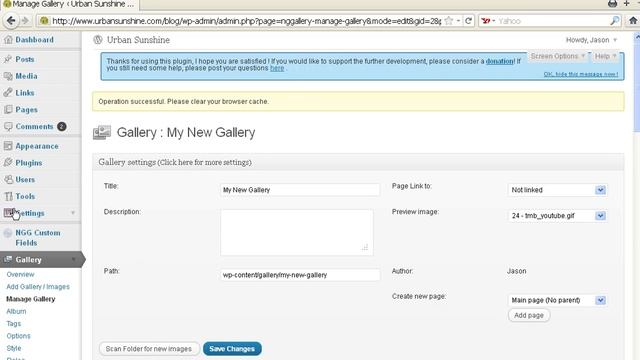Click the Links chain icon
This screenshot has height=360, width=640.
8,93
